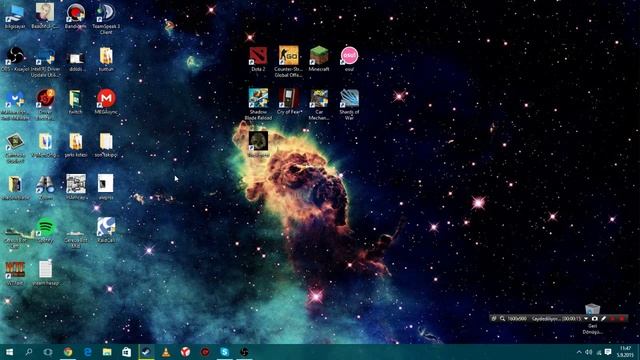Select the Shadow Blade Reload shortcut
The width and height of the screenshot is (640, 360).
pyautogui.click(x=258, y=98)
